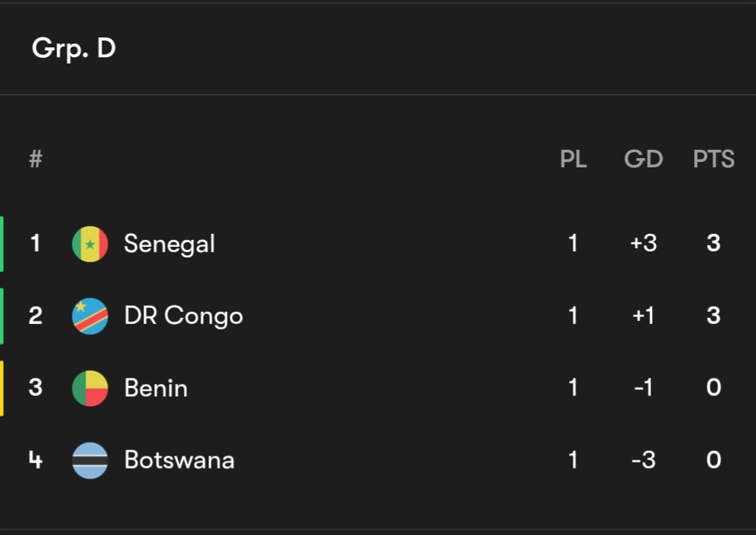The width and height of the screenshot is (756, 535).
Task: Click the PL column header
Action: point(573,159)
